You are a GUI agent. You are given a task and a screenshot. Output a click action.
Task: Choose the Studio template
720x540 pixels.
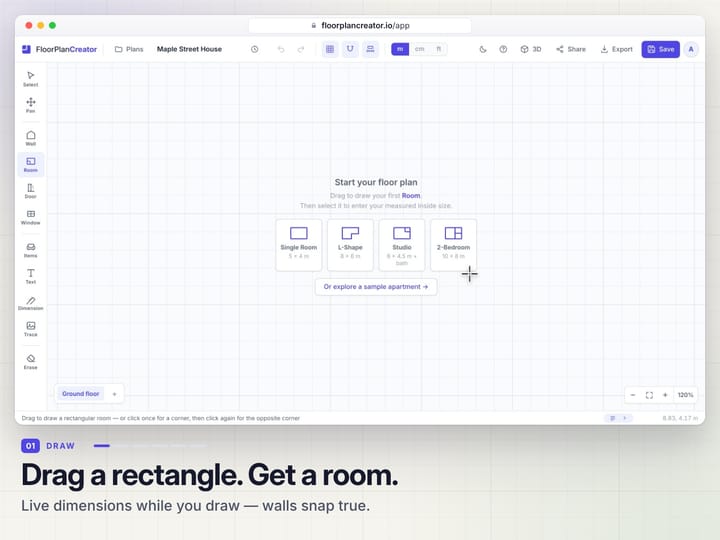(402, 245)
